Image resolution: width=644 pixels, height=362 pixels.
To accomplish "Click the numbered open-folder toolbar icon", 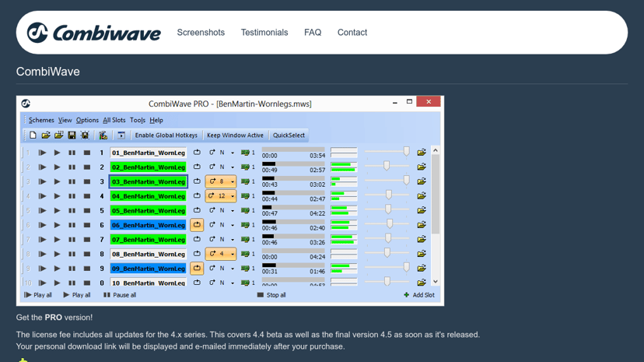I will tap(59, 135).
